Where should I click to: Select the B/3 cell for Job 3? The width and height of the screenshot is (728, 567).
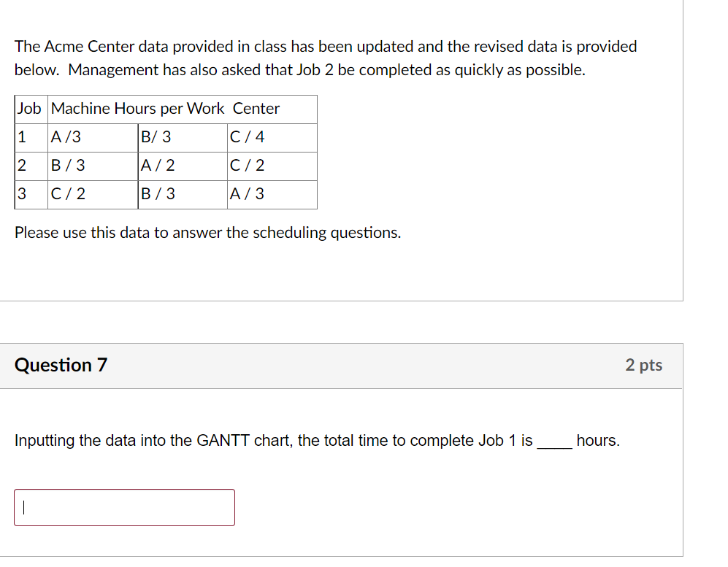click(182, 194)
